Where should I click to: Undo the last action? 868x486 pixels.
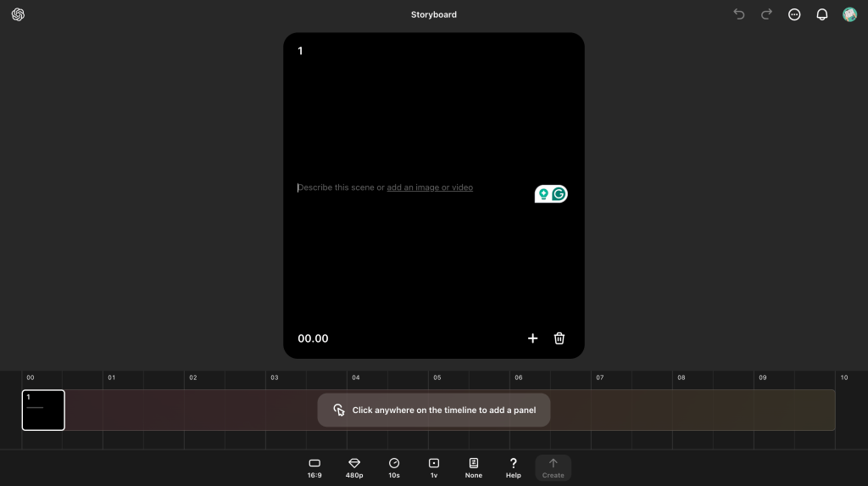click(x=738, y=14)
